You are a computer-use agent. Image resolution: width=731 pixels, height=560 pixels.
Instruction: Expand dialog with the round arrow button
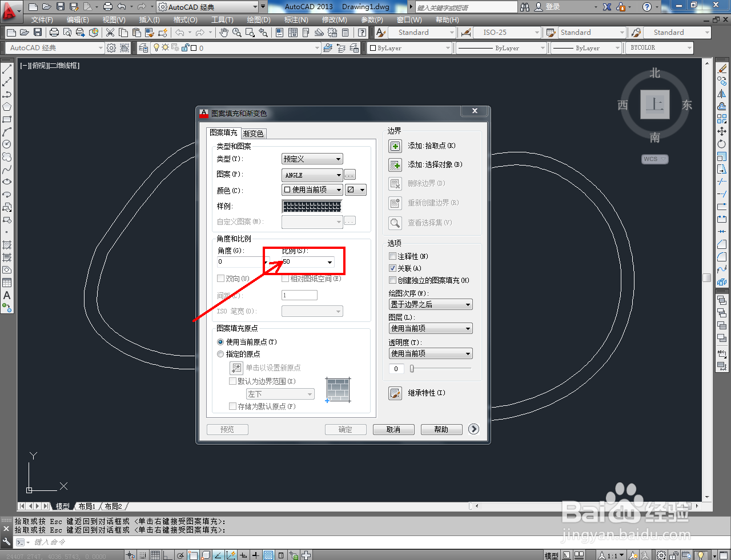coord(473,429)
